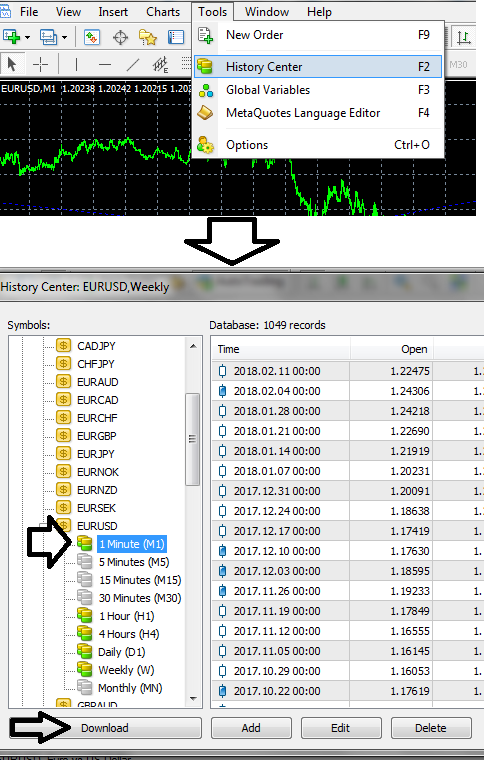The height and width of the screenshot is (760, 484).
Task: Select Weekly (W) timeframe
Action: pos(126,670)
